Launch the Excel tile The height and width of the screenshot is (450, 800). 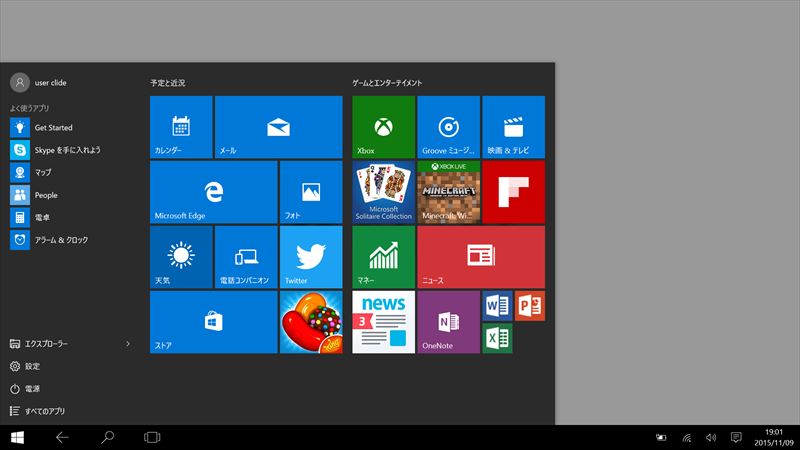[497, 338]
